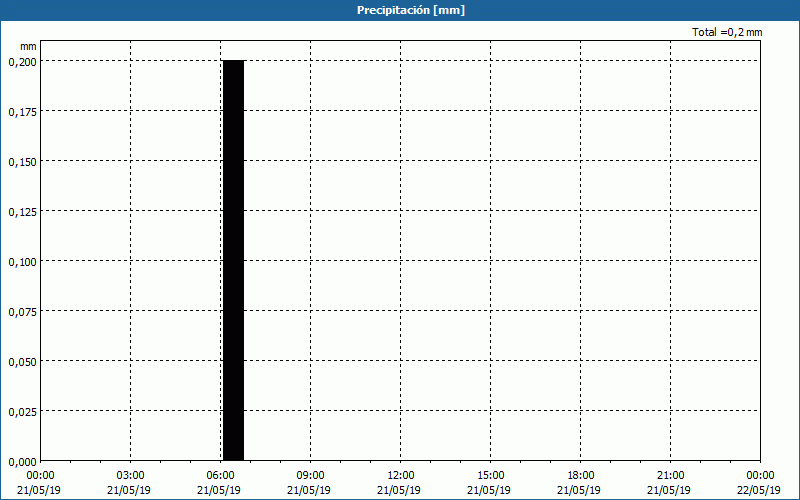
Task: Click the 06:00 21/05/19 time label
Action: click(x=219, y=483)
